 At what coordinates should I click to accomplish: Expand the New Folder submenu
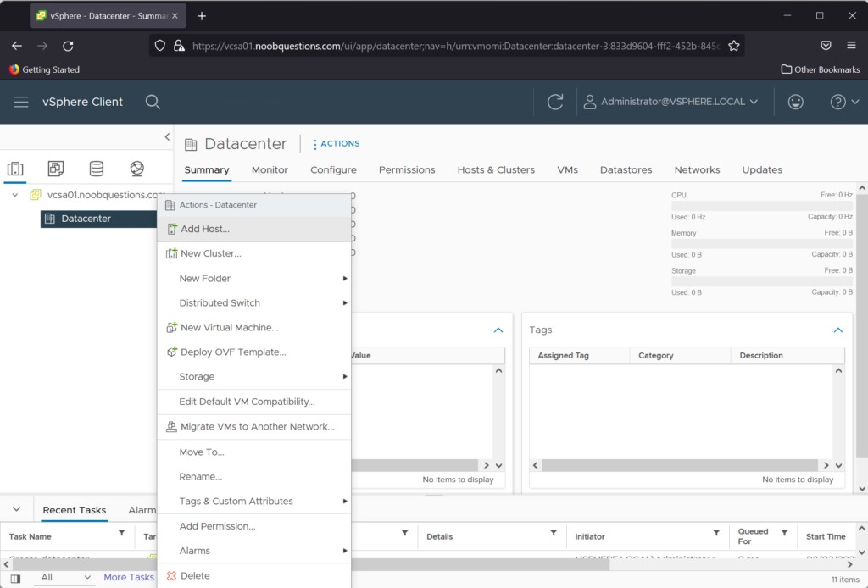coord(254,278)
